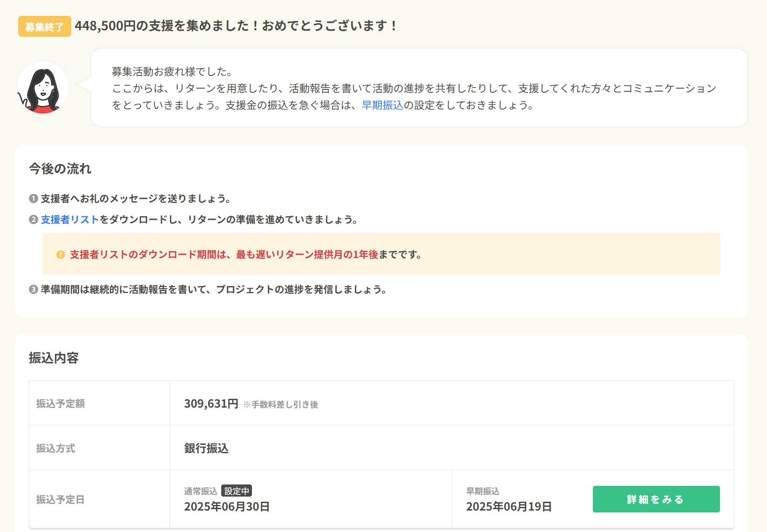
Task: Click the 設定中 badge next to 通常振込
Action: pos(237,491)
